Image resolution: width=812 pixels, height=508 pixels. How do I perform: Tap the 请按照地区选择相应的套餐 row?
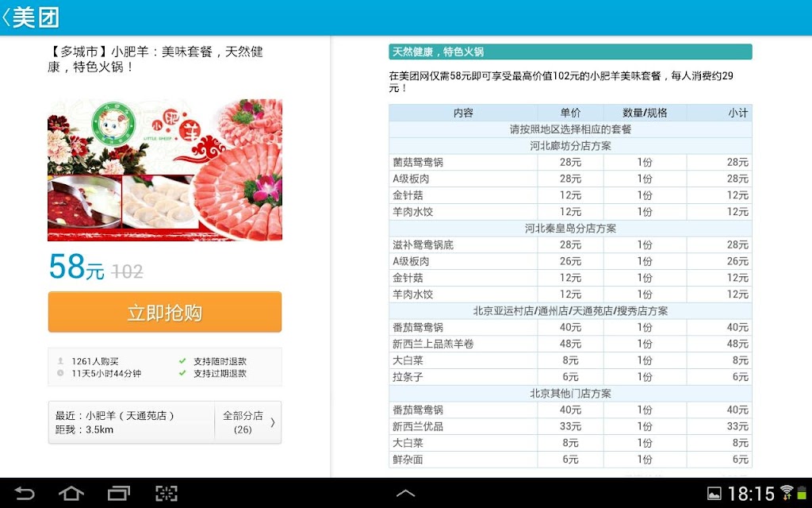coord(570,129)
